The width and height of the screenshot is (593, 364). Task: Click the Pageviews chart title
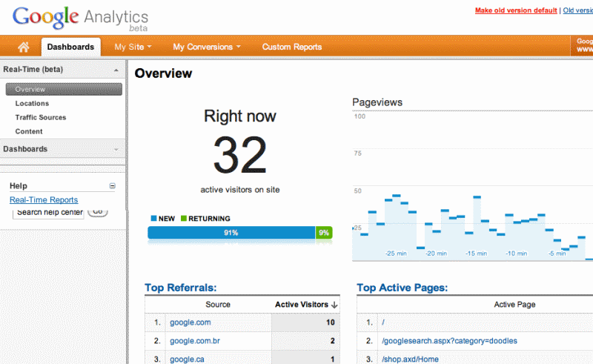[x=377, y=102]
